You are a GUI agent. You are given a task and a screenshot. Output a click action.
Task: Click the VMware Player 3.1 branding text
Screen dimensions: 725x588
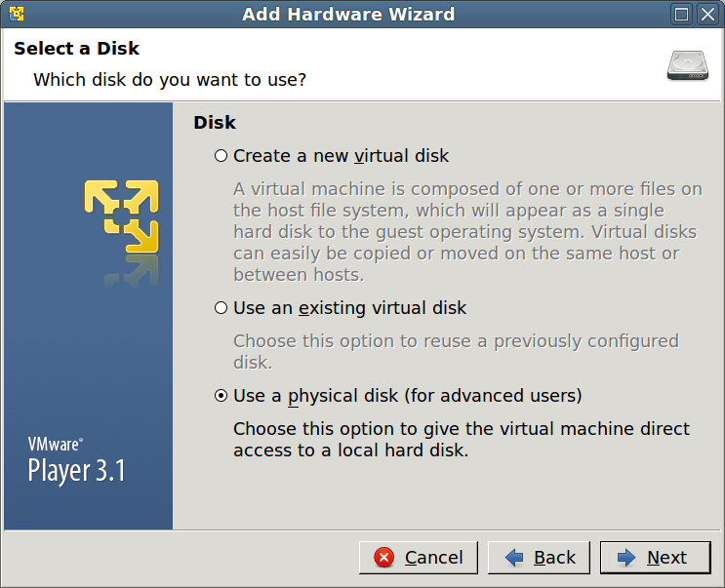click(76, 461)
